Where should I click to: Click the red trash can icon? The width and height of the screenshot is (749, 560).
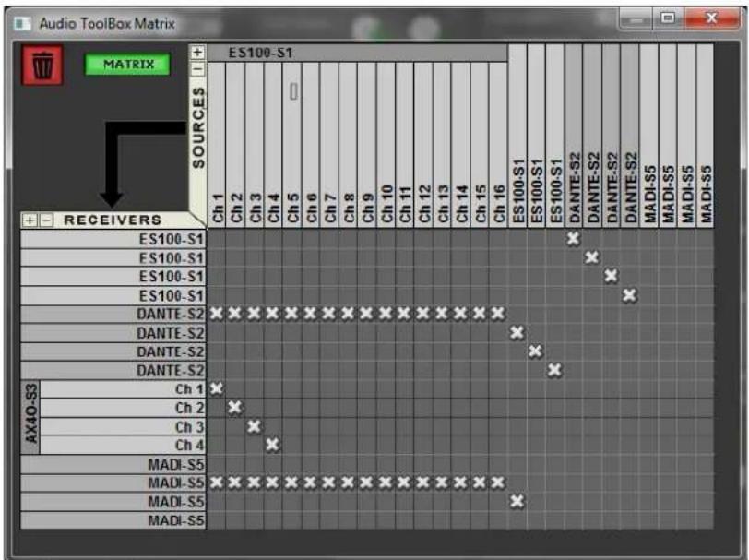[x=42, y=65]
